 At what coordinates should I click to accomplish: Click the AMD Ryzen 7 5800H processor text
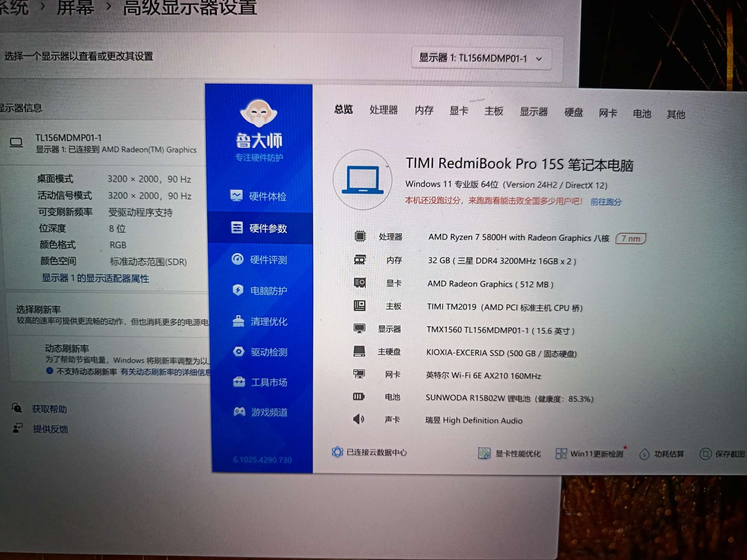[519, 238]
